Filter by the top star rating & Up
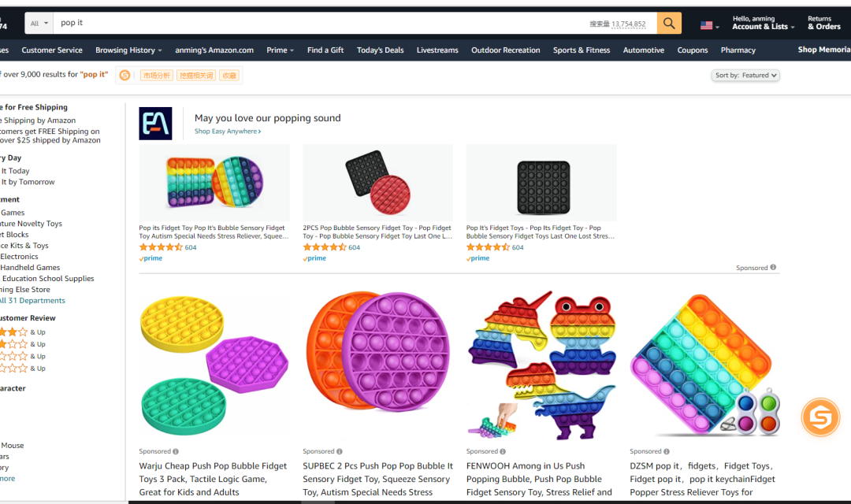The image size is (851, 504). [x=22, y=332]
